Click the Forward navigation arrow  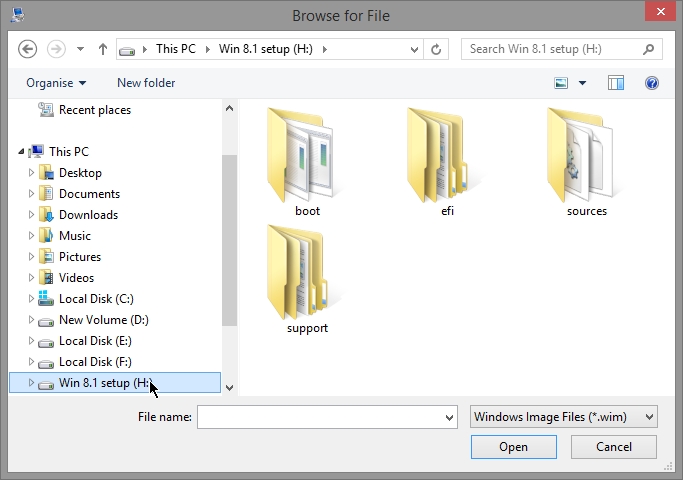click(x=56, y=49)
